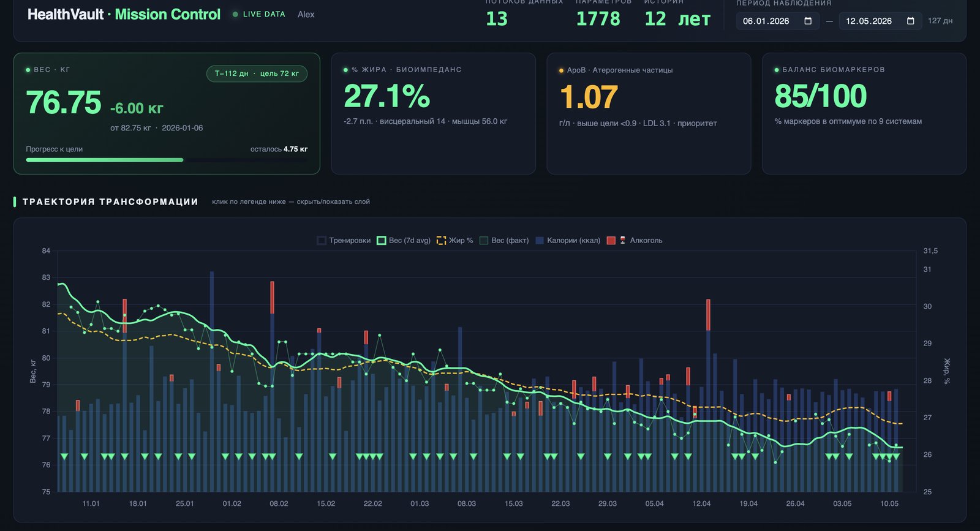
Task: Click the end date field 12.05.2026
Action: tap(880, 21)
